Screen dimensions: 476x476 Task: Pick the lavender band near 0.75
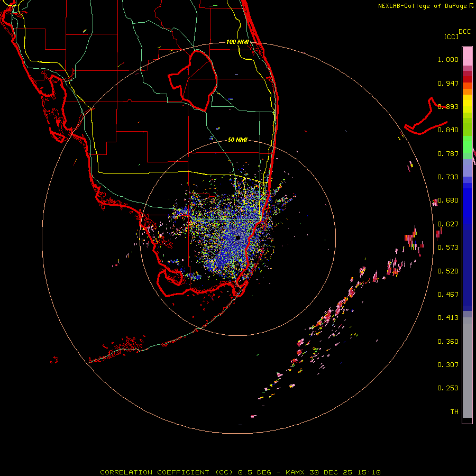[467, 168]
